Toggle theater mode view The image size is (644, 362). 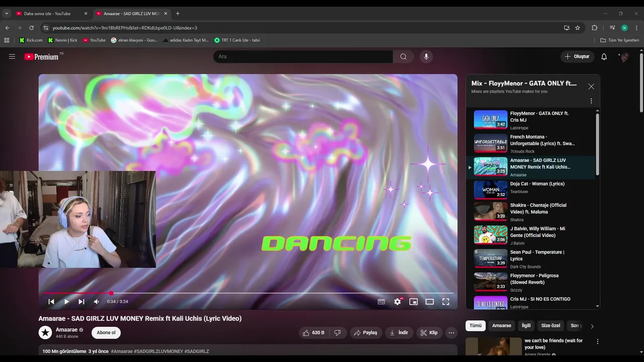[430, 302]
